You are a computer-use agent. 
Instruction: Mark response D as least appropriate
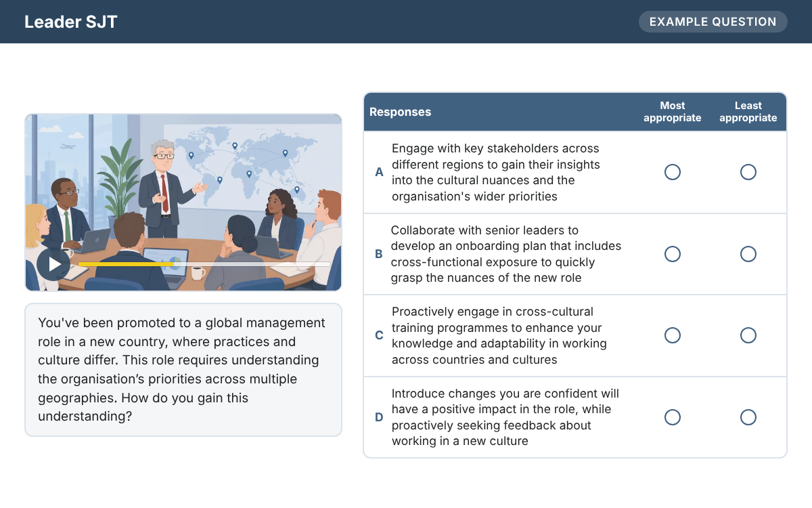(748, 417)
